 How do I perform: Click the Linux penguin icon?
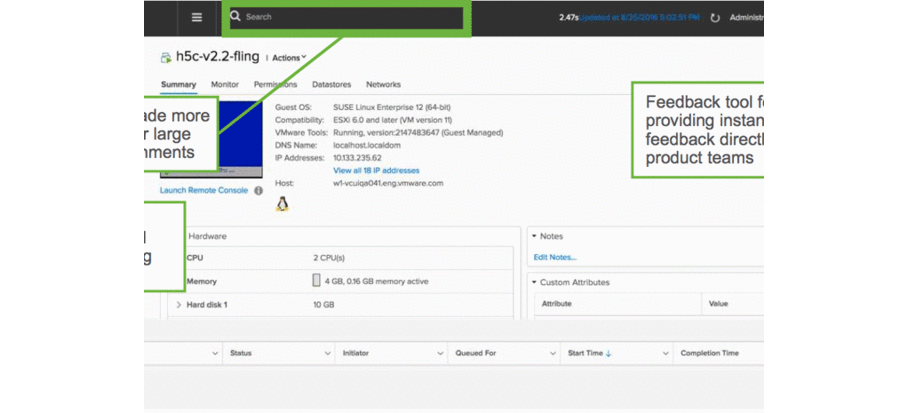pyautogui.click(x=282, y=204)
